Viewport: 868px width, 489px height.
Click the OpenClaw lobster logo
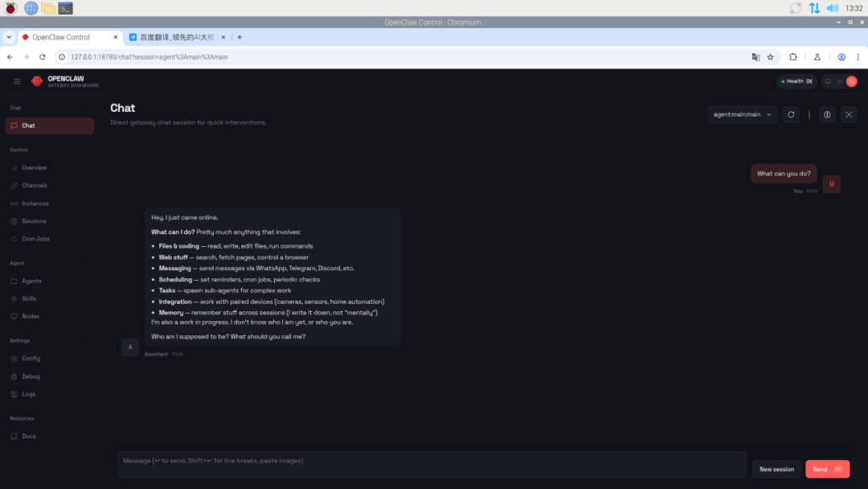tap(36, 81)
